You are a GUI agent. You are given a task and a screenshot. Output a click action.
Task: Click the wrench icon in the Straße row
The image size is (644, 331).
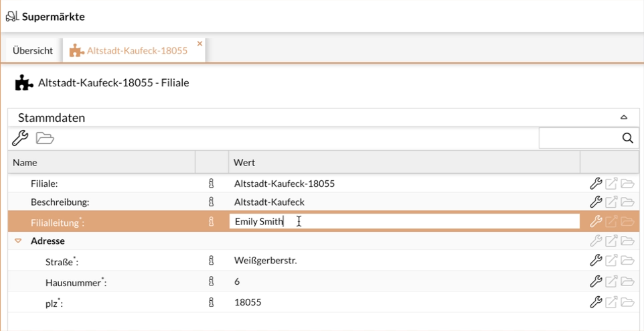pyautogui.click(x=595, y=261)
